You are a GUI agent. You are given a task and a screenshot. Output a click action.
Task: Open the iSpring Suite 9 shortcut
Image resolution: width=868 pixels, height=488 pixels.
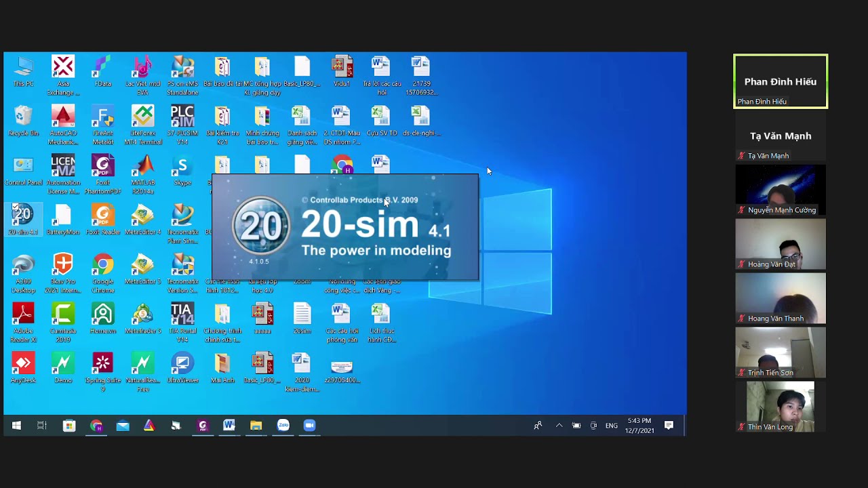point(103,373)
